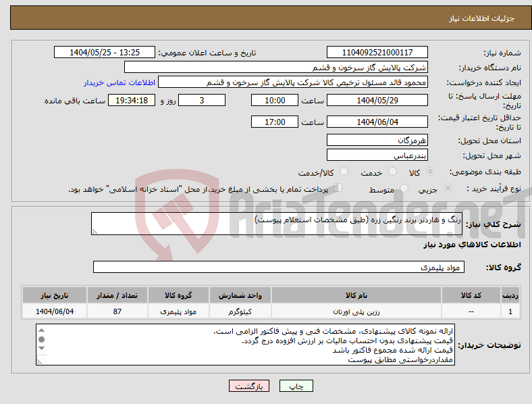Toggle the اسناد خزانه اسلامی payment checkbox
This screenshot has width=532, height=404.
[x=338, y=187]
